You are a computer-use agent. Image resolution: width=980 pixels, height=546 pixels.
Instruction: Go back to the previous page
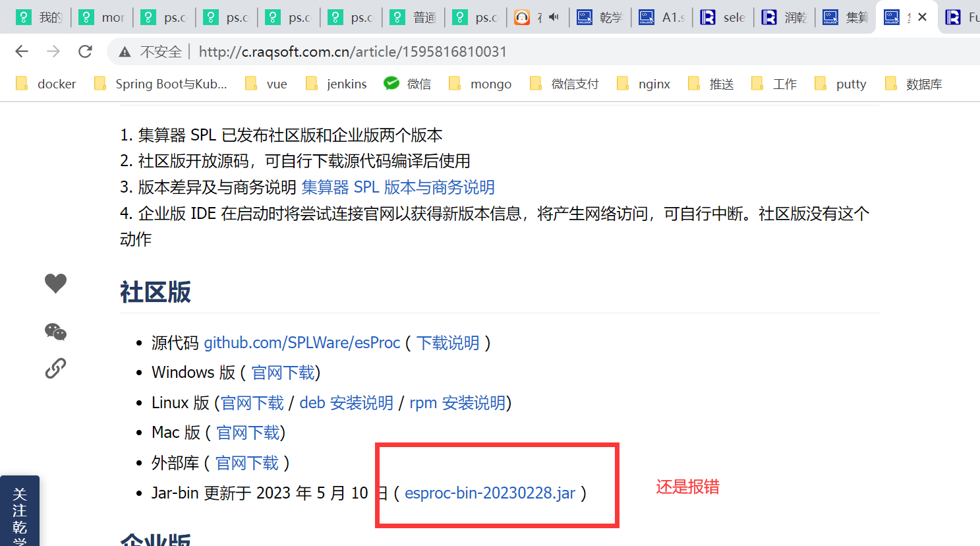click(22, 51)
